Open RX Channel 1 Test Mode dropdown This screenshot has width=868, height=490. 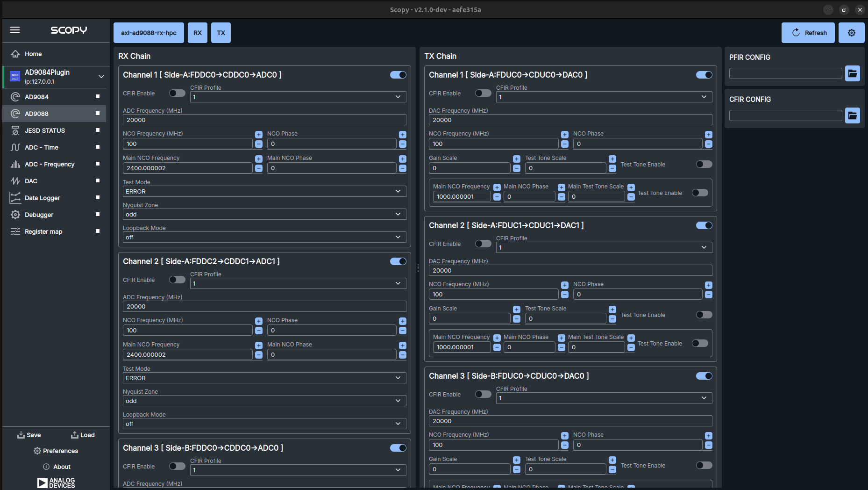[264, 191]
